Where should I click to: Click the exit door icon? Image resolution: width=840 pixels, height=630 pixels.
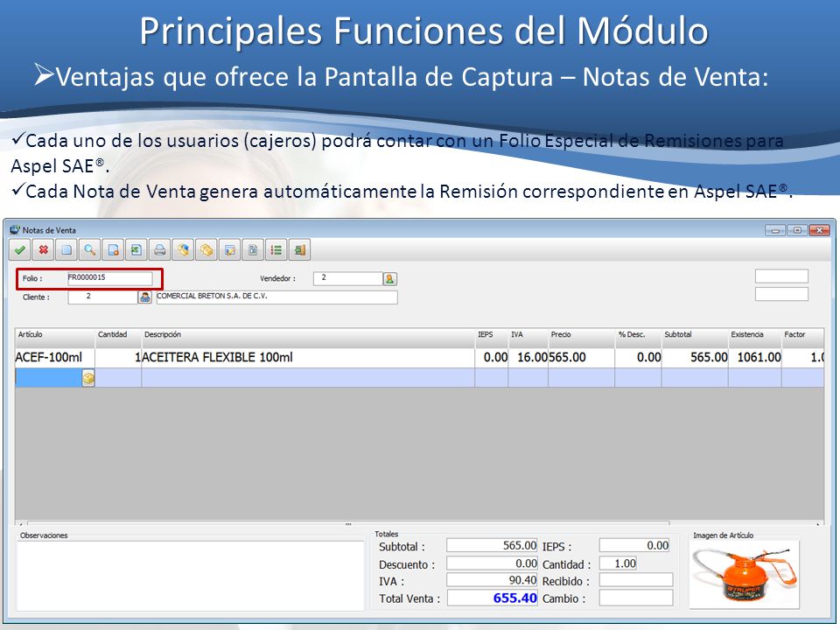299,250
